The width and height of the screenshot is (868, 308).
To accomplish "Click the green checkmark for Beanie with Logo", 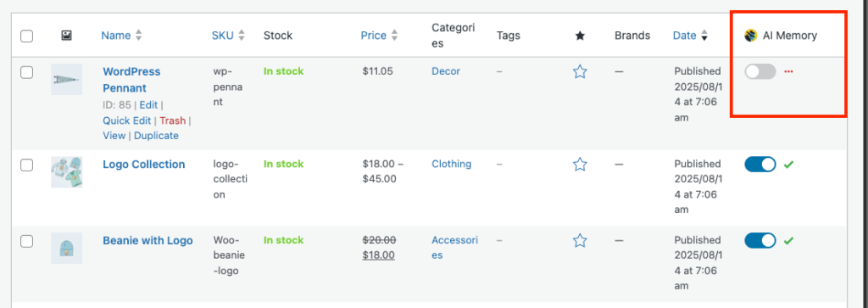I will (789, 240).
